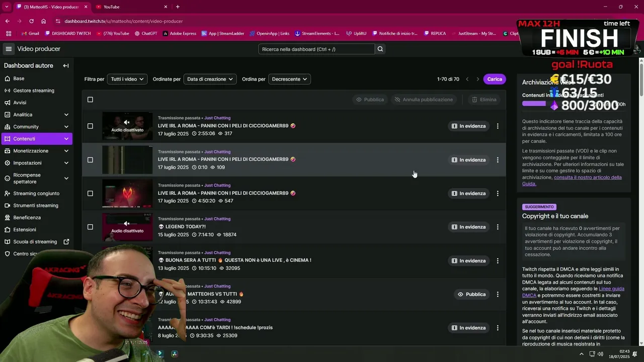Select the 0:10 video checkbox
644x362 pixels.
pyautogui.click(x=90, y=160)
